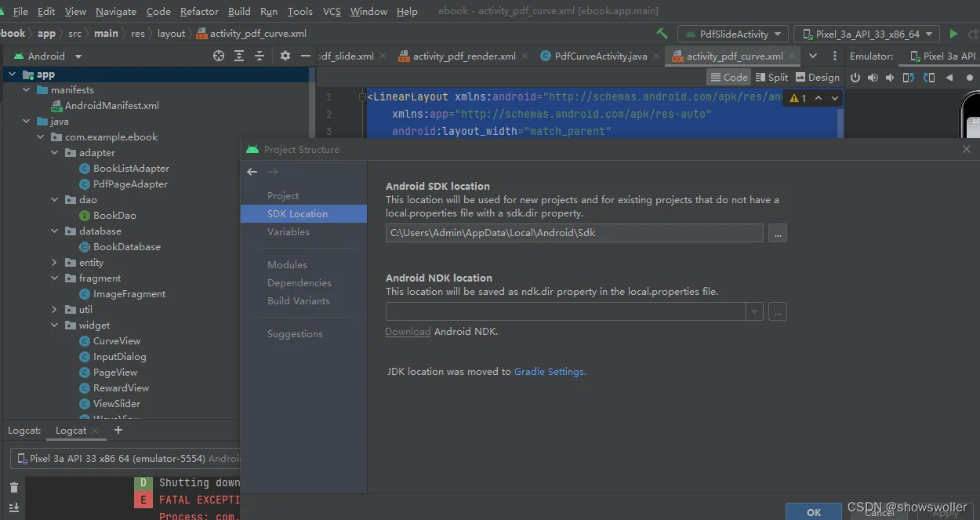
Task: Open the Tools menu
Action: coord(299,12)
